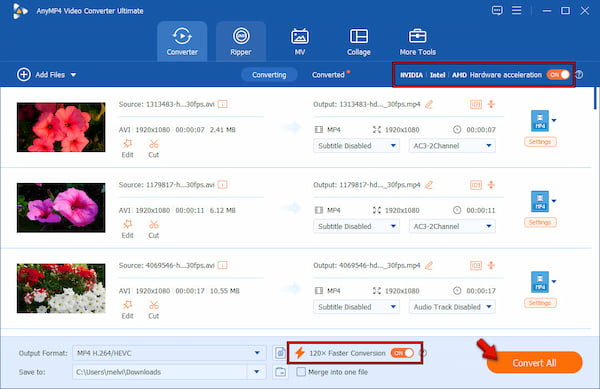Expand format arrow for 1313483 row

554,120
